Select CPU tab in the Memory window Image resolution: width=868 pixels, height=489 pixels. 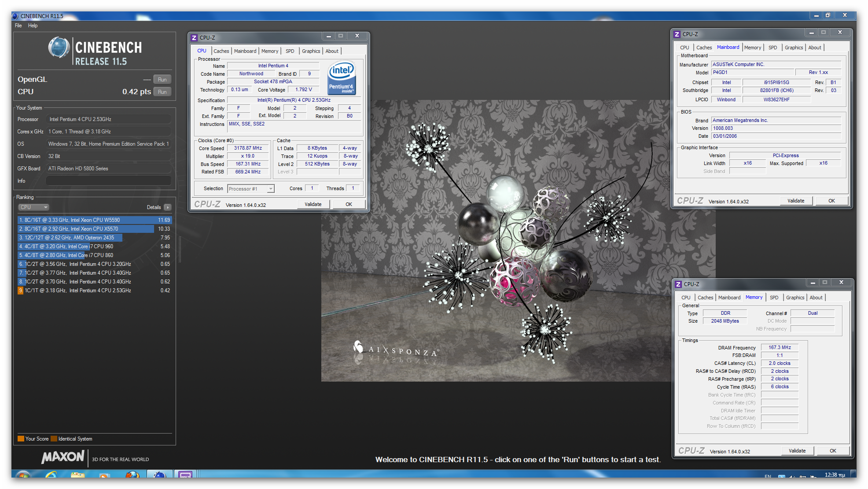coord(686,298)
